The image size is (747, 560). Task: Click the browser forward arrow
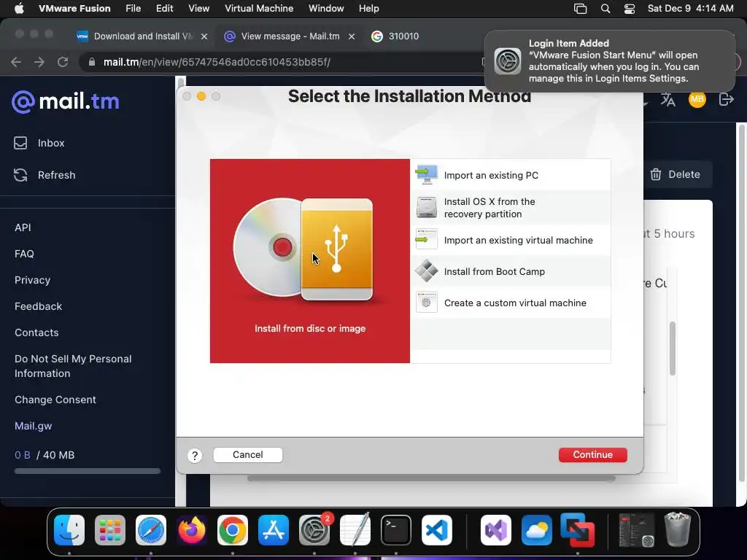39,62
